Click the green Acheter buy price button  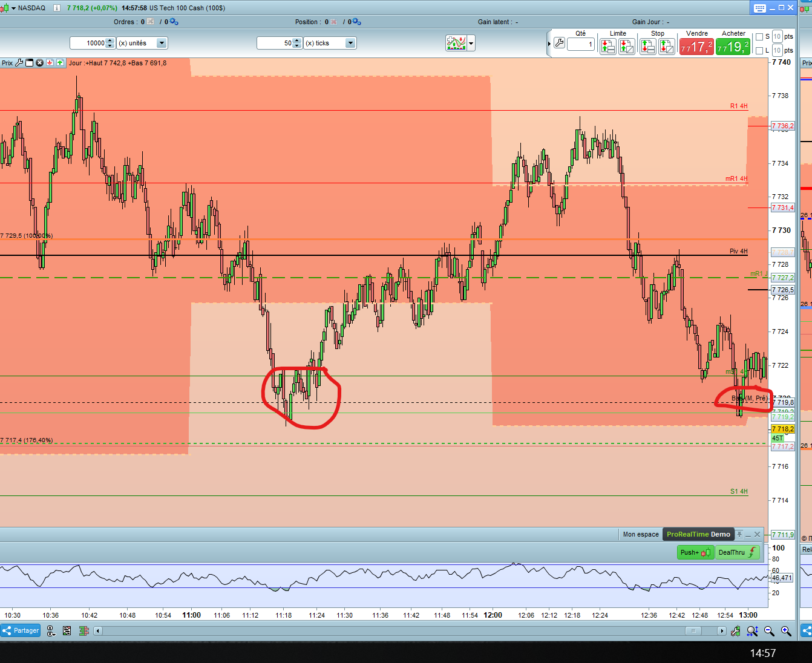pyautogui.click(x=733, y=47)
